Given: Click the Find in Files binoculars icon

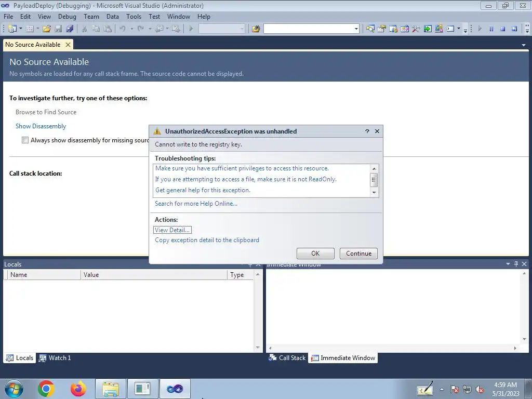Looking at the screenshot, I should 256,29.
